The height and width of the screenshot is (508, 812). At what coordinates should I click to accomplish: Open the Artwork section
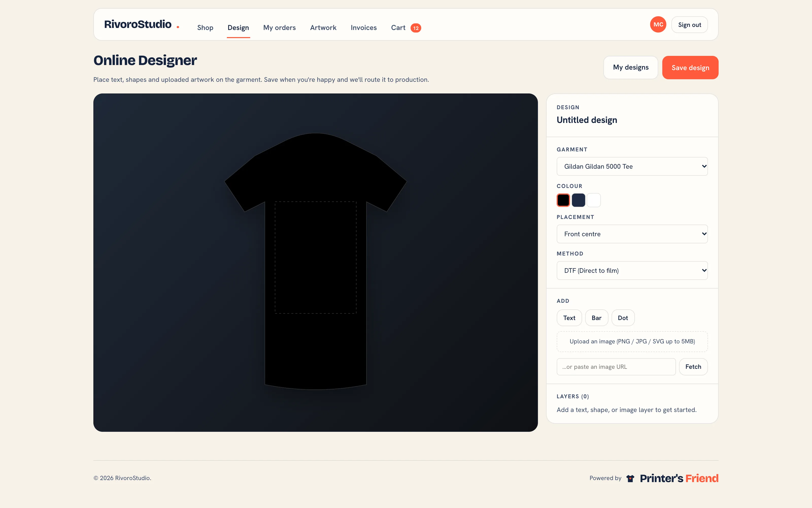click(x=323, y=27)
